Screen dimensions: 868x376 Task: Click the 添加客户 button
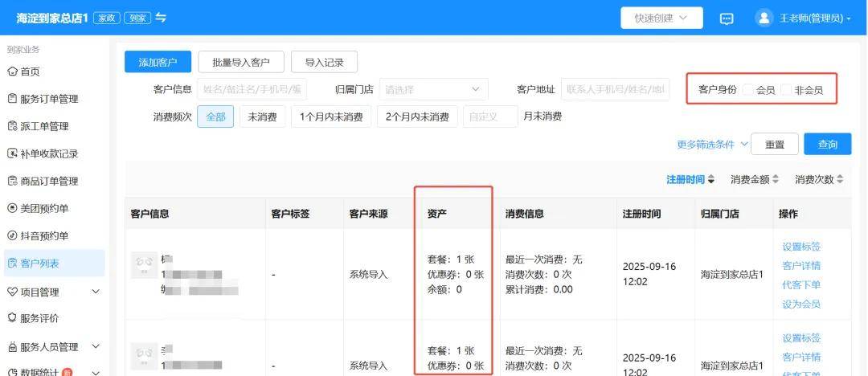point(158,62)
